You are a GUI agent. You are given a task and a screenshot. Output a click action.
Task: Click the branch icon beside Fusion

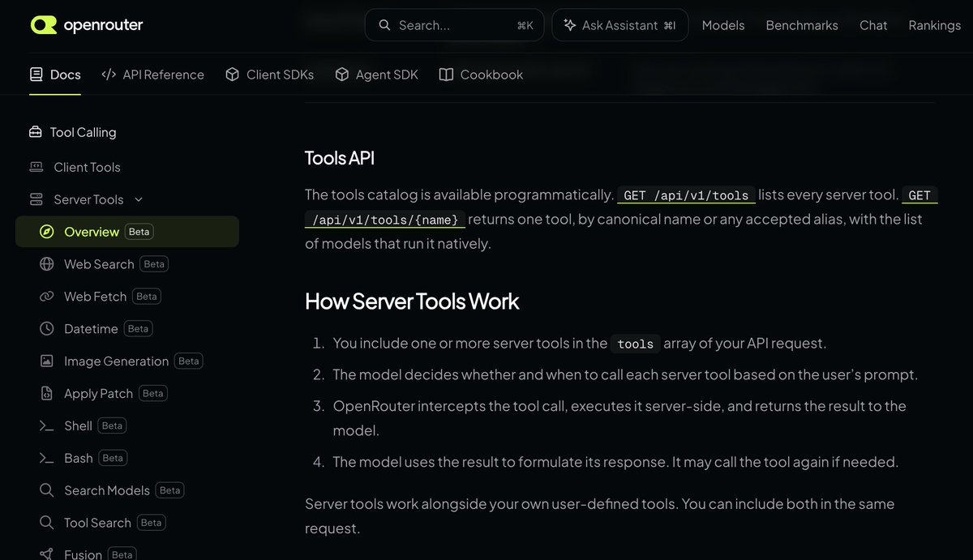(x=47, y=554)
